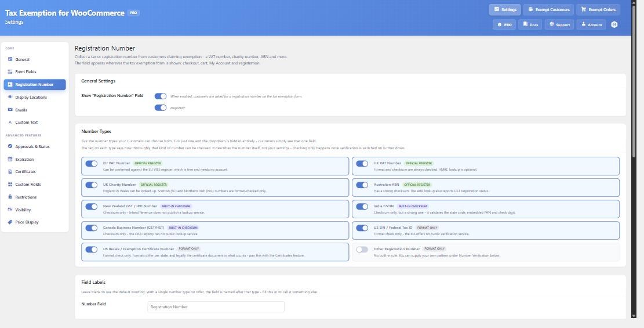This screenshot has width=644, height=328.
Task: Click the PRO button in the header
Action: point(504,25)
